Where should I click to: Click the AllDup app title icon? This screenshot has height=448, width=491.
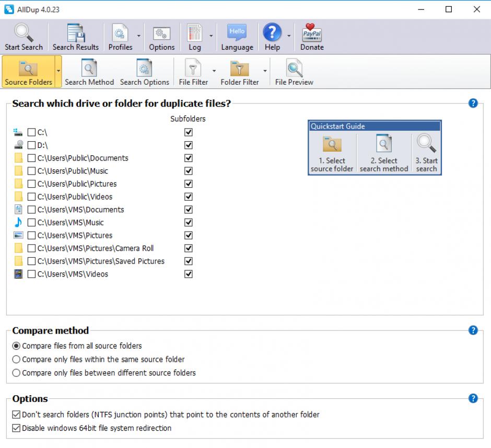[x=9, y=9]
